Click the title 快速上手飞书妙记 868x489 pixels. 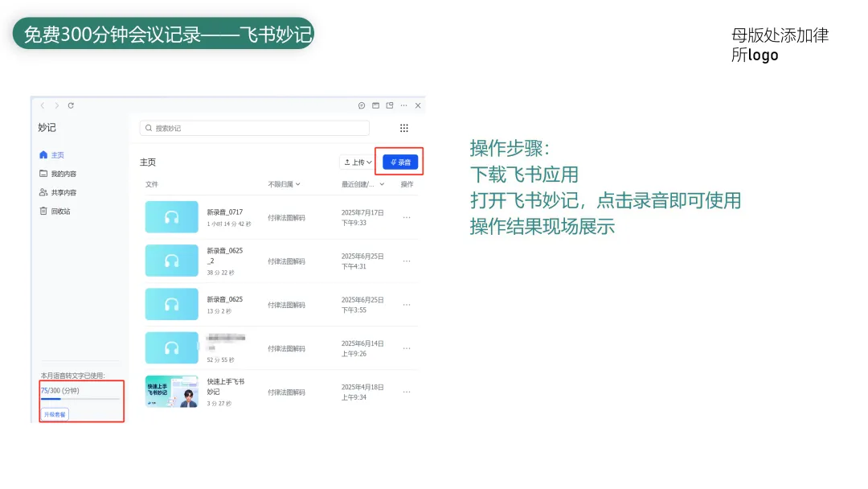(x=226, y=387)
